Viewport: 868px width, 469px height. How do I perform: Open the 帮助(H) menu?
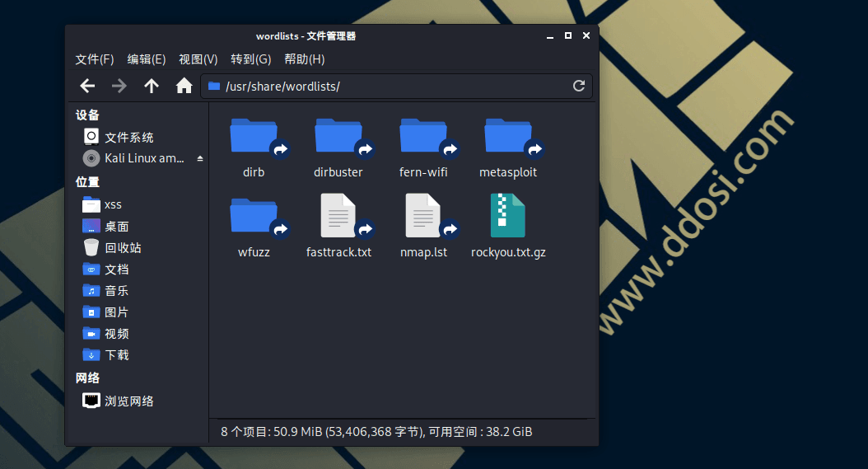pos(305,59)
